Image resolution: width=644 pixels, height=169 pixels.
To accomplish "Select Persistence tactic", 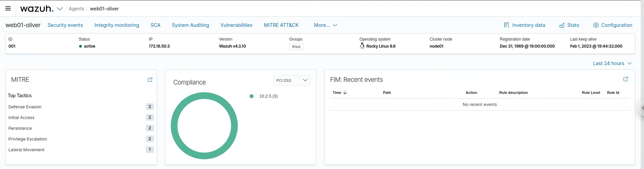I will (20, 128).
